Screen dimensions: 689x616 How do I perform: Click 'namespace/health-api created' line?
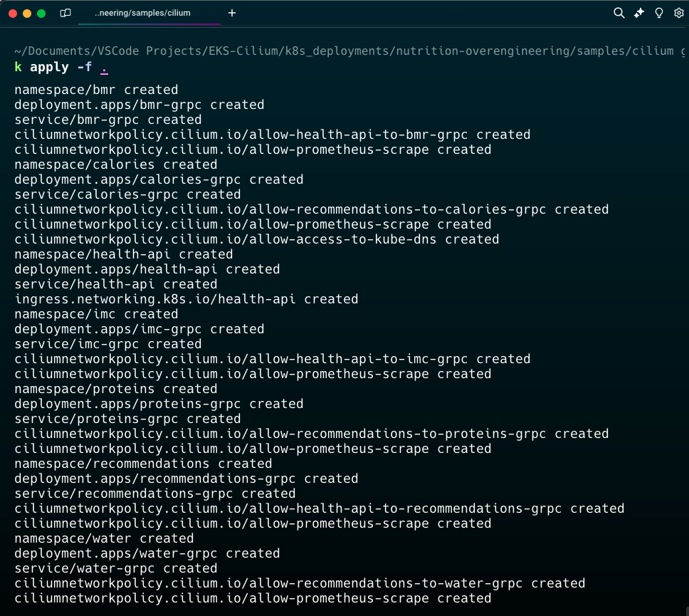click(123, 254)
